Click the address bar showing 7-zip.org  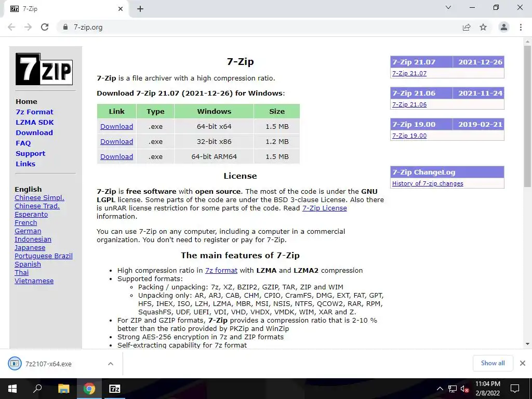coord(258,27)
